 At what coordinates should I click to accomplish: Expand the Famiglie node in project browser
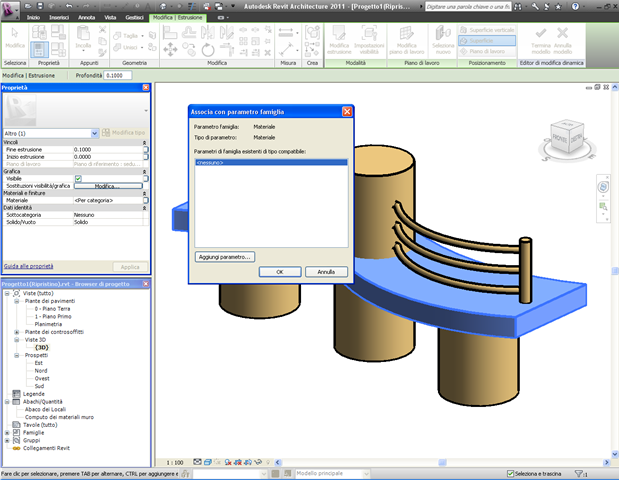[6, 432]
